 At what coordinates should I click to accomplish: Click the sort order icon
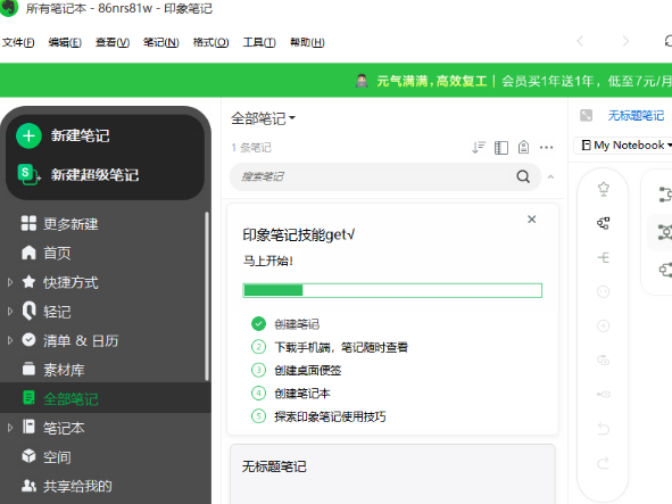pos(479,147)
